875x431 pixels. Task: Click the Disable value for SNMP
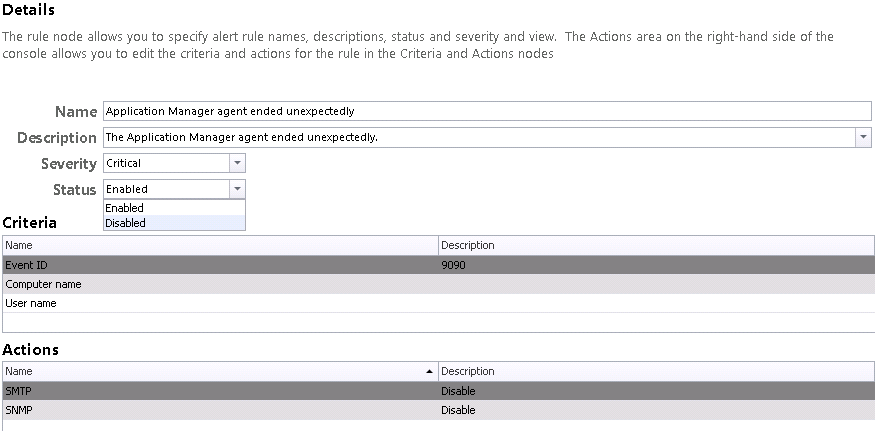(458, 410)
